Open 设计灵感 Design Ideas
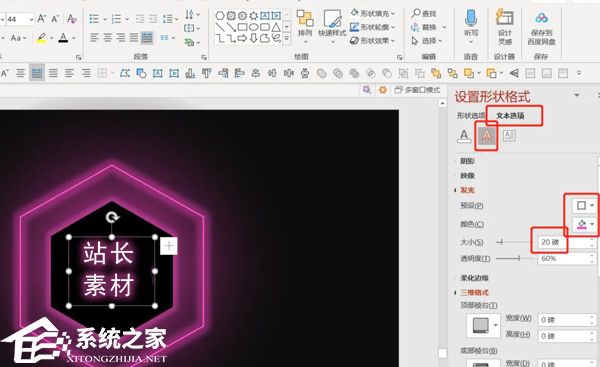 (505, 27)
